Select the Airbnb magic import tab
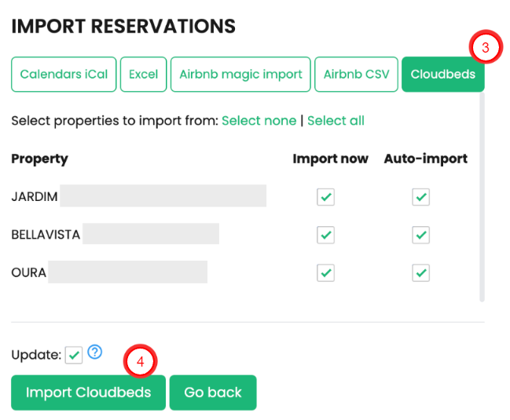Screen dimensions: 510x420 (240, 75)
